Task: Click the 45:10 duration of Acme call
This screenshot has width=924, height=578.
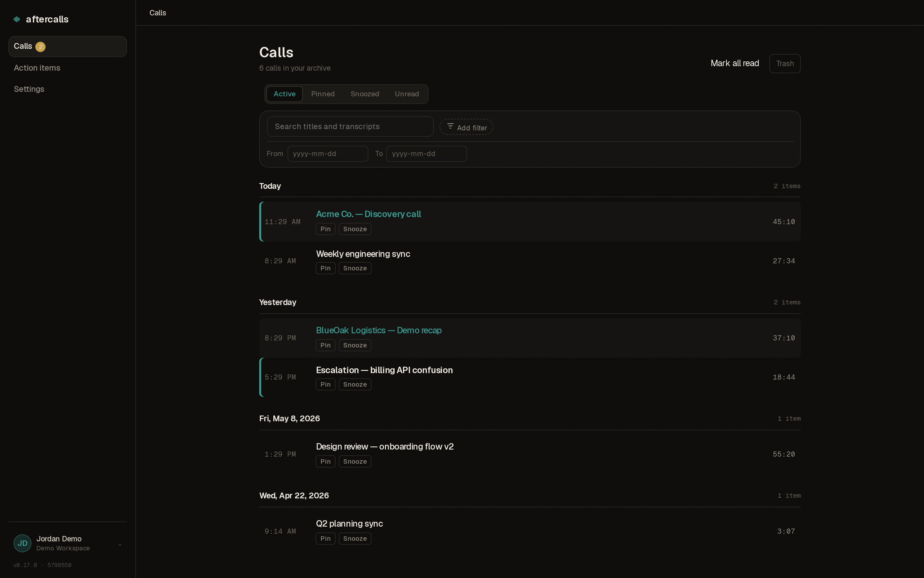Action: tap(783, 222)
